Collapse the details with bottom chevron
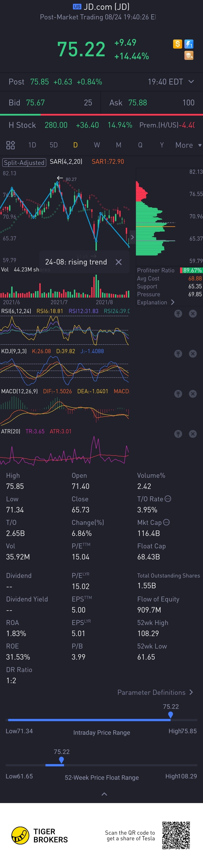 coord(104,794)
